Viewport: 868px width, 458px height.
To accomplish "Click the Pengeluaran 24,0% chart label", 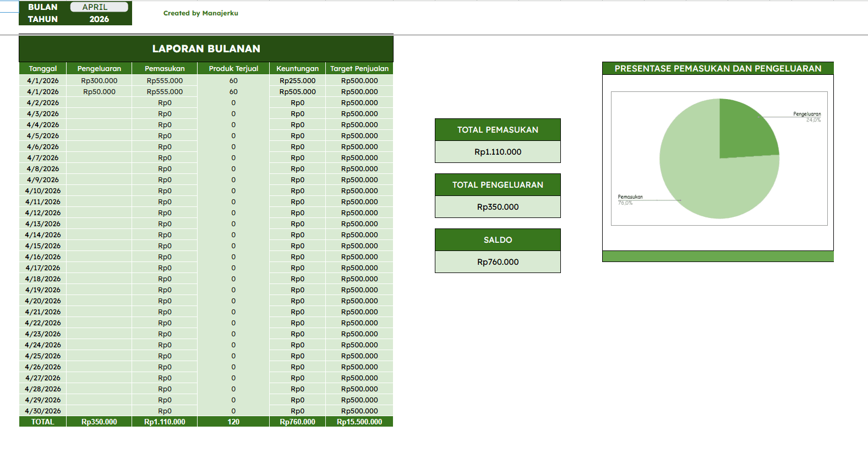I will (807, 117).
